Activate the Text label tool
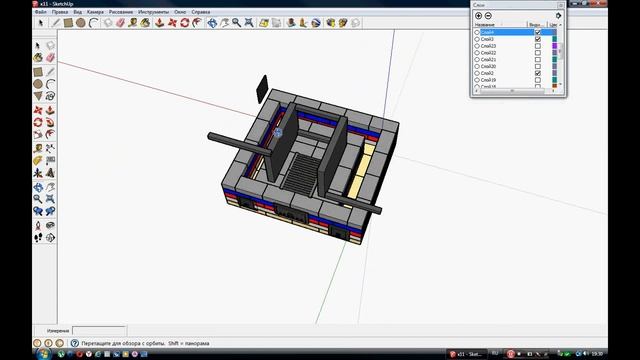Screen dimensions: 640x360 (50, 160)
